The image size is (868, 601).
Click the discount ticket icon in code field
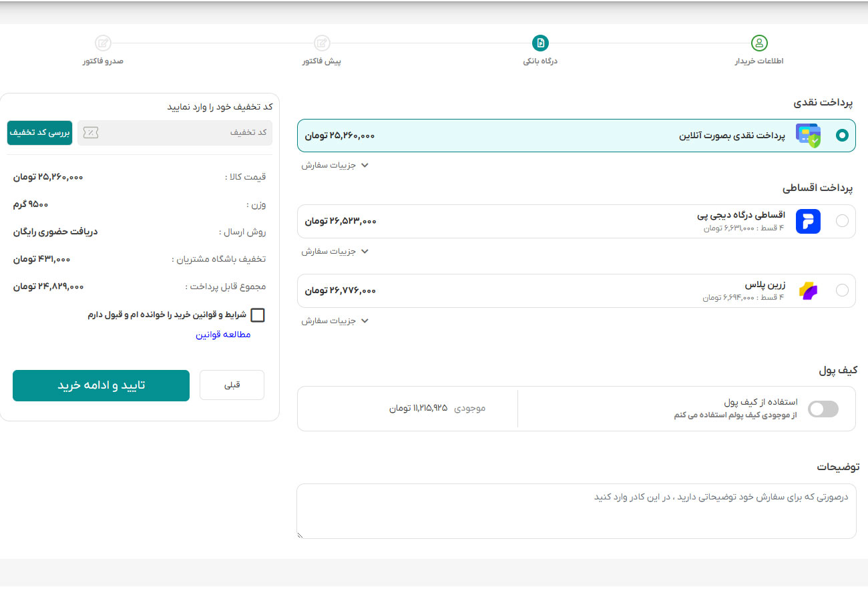pos(91,133)
